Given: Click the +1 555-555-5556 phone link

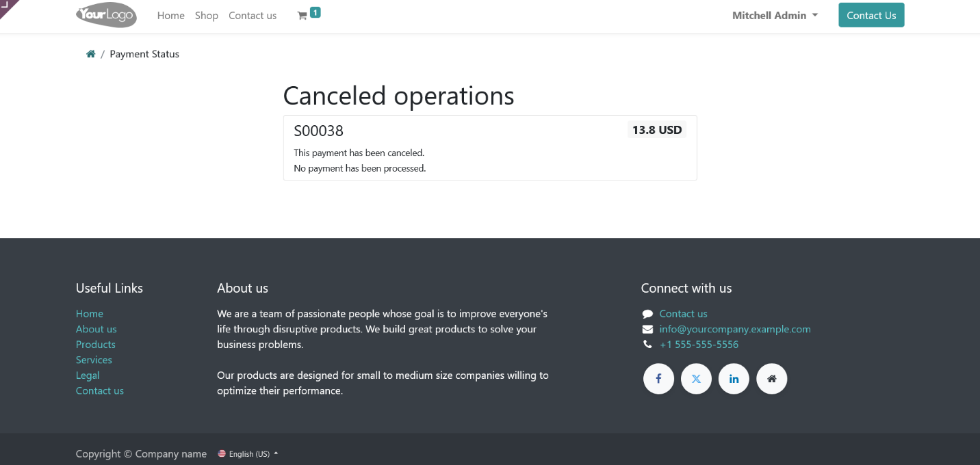Looking at the screenshot, I should click(x=699, y=345).
